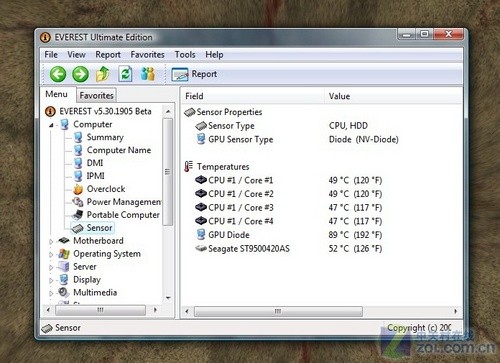Open the Tools menu
The height and width of the screenshot is (363, 500).
point(185,54)
